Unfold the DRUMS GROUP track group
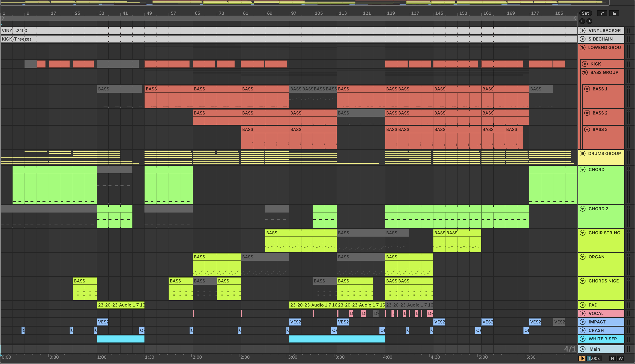The width and height of the screenshot is (635, 364). pyautogui.click(x=583, y=153)
